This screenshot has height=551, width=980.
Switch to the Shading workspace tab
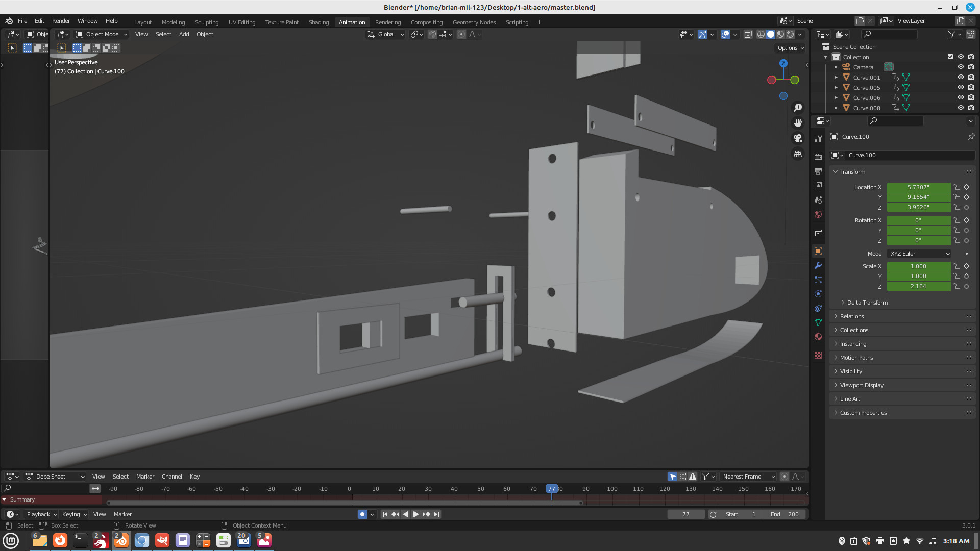(x=318, y=22)
